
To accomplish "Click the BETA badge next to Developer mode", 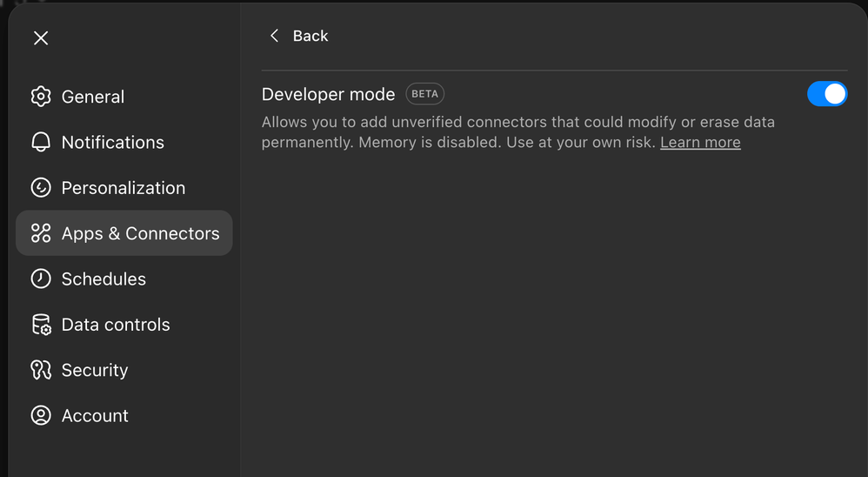I will 424,94.
